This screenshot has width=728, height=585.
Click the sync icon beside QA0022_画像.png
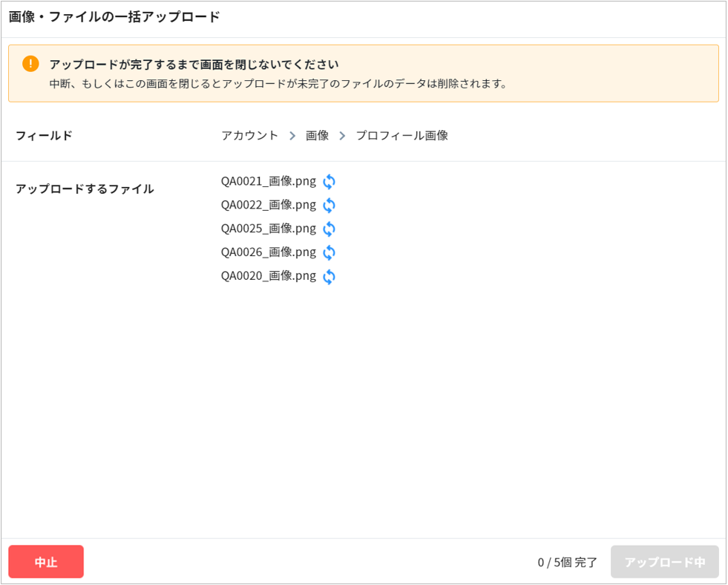pyautogui.click(x=329, y=206)
